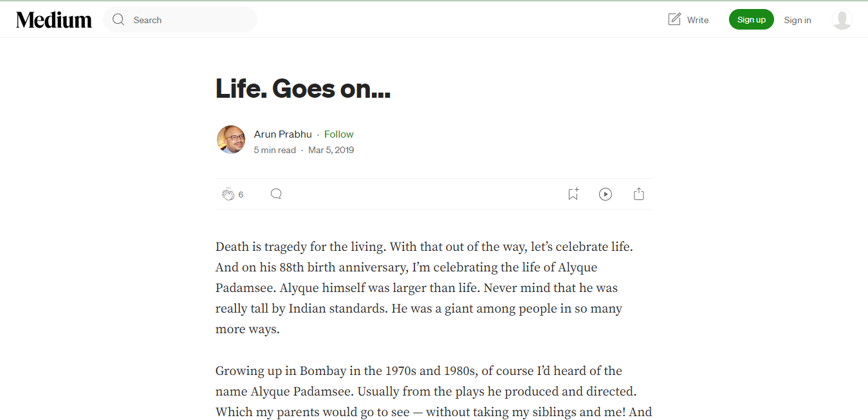The image size is (868, 420).
Task: Click the first paragraph about Alyque Padamsee
Action: pyautogui.click(x=425, y=288)
